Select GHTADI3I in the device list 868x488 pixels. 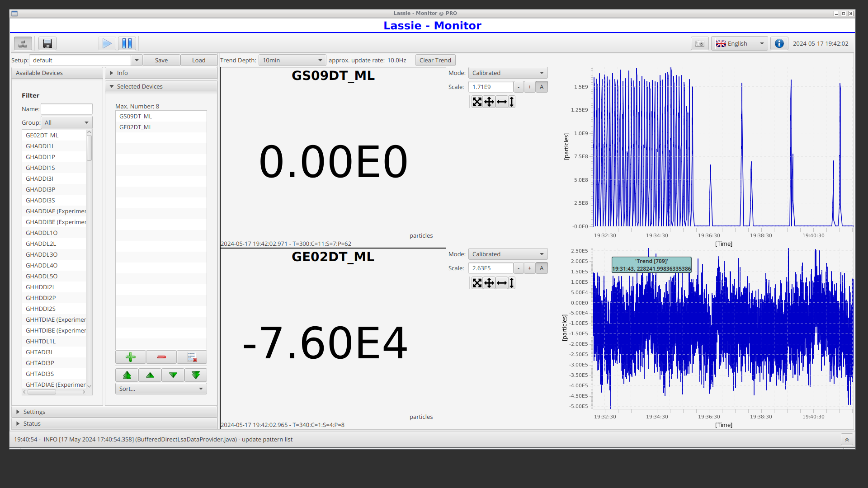point(54,352)
